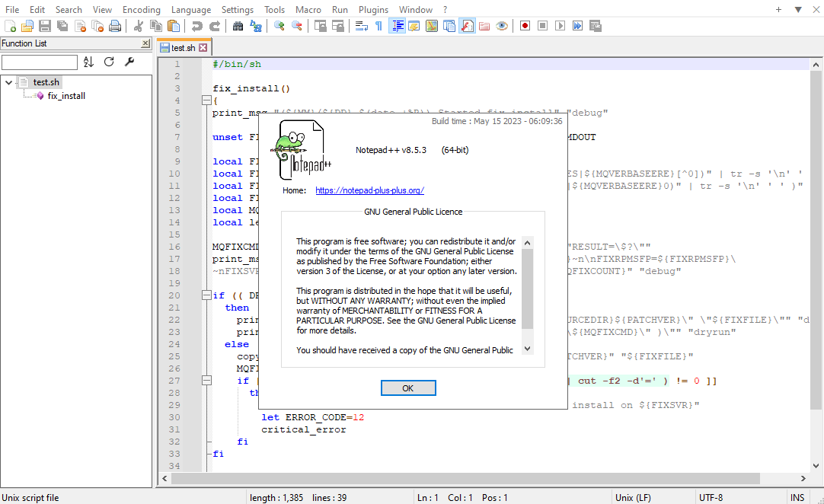Screen dimensions: 824x504
Task: Open the Language menu
Action: pyautogui.click(x=190, y=9)
